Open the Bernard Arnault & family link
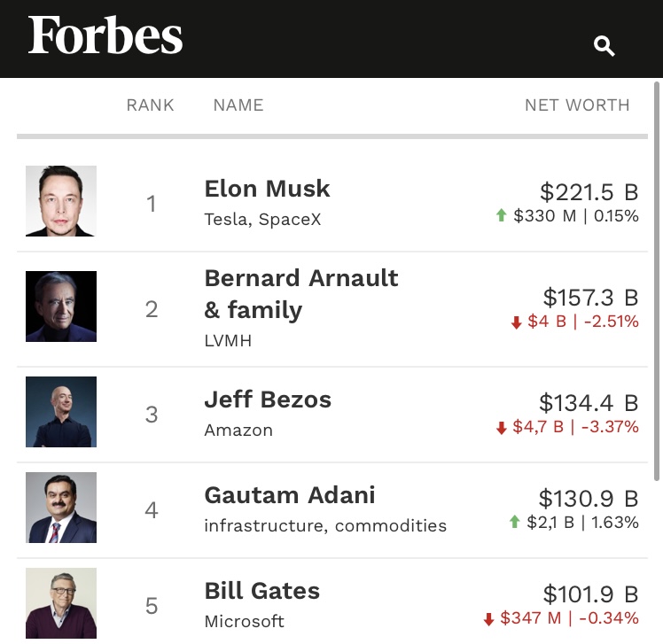 pos(300,294)
